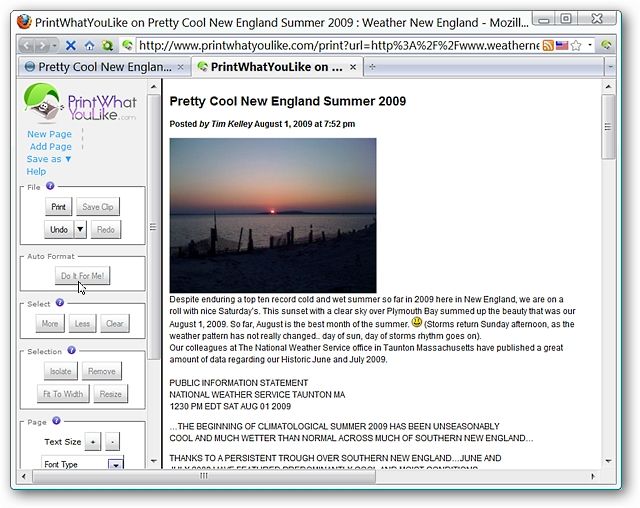The height and width of the screenshot is (508, 640).
Task: Click green PrintWhatYouLike toolbar icon left of address bar
Action: pos(107,45)
